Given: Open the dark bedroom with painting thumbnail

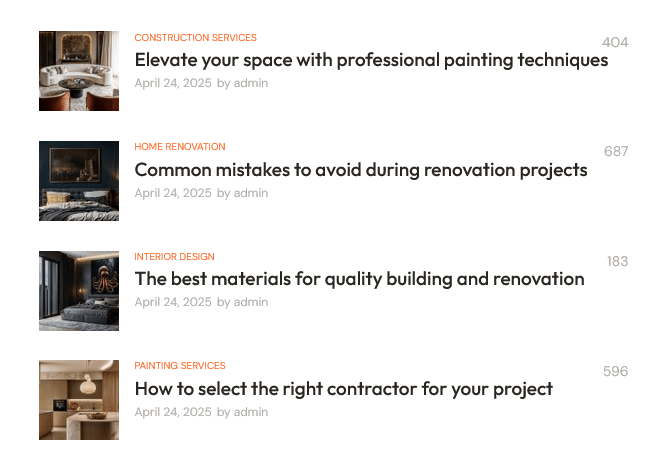Looking at the screenshot, I should (x=79, y=181).
